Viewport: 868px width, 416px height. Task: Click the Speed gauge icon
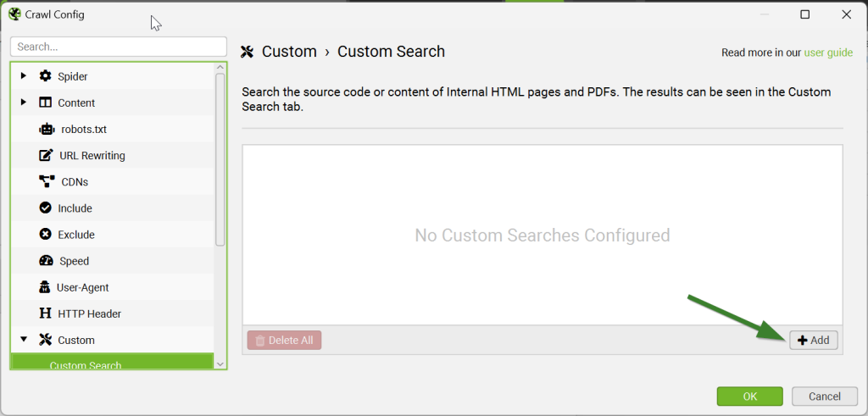pos(46,261)
